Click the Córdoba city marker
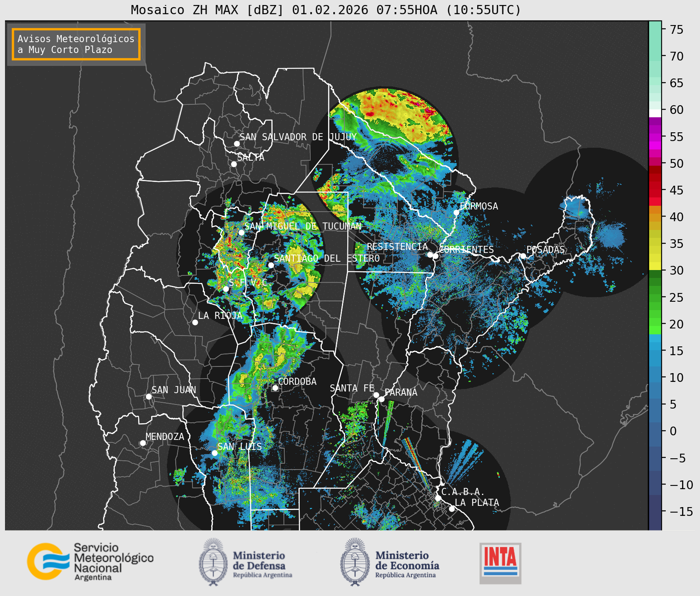The height and width of the screenshot is (596, 700). point(275,388)
